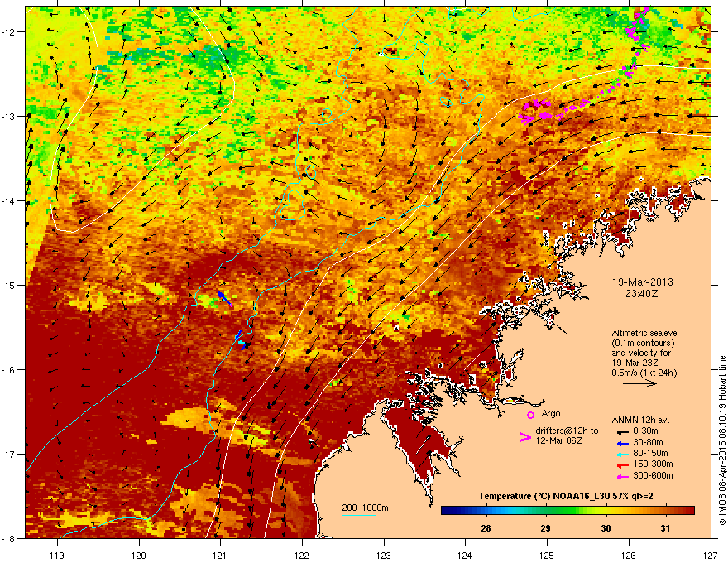Click the cyan 200m isobath legend line
The height and width of the screenshot is (563, 728).
point(359,515)
